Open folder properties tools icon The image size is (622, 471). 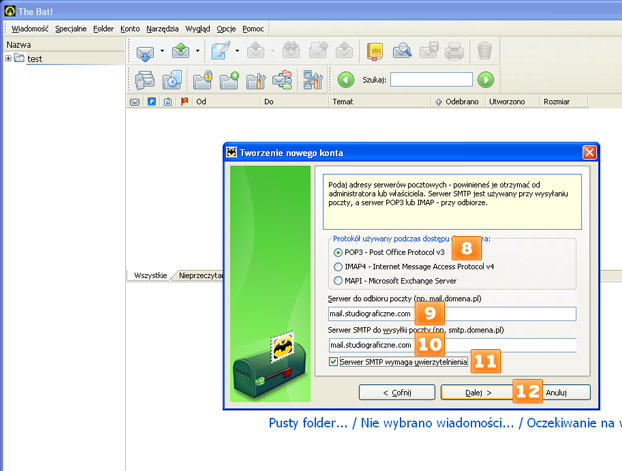coord(255,81)
